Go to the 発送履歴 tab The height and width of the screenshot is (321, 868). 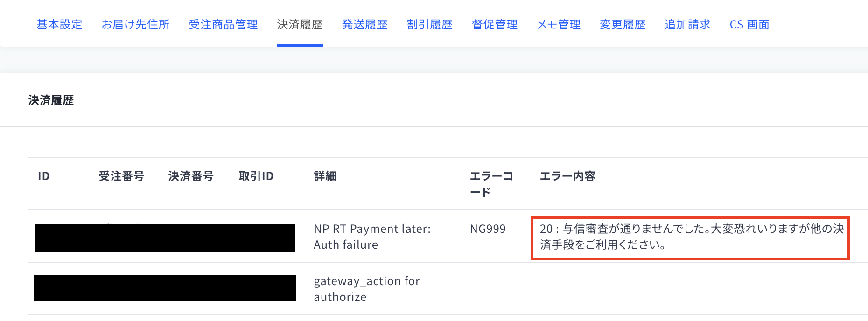coord(364,24)
